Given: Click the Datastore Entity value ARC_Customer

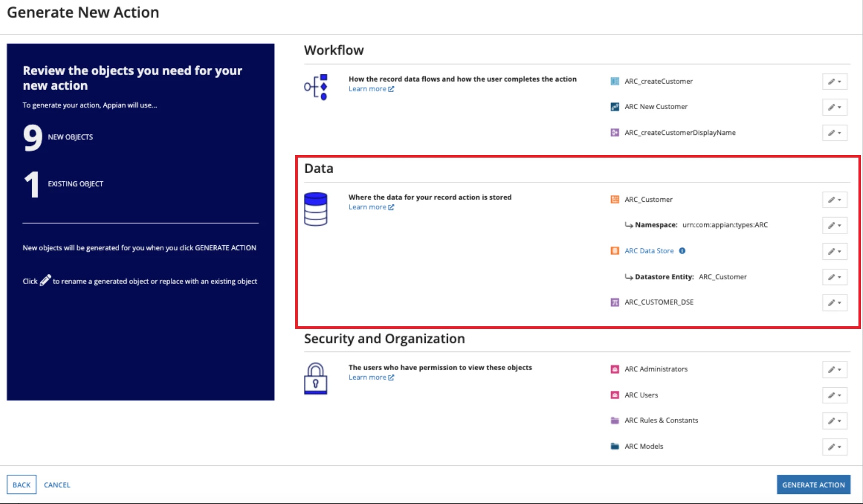Looking at the screenshot, I should point(722,277).
